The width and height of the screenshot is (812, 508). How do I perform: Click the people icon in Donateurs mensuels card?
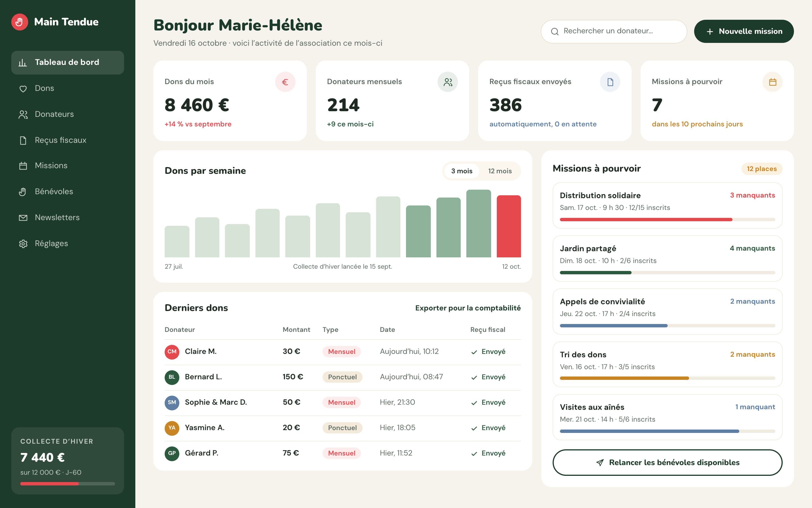tap(448, 82)
